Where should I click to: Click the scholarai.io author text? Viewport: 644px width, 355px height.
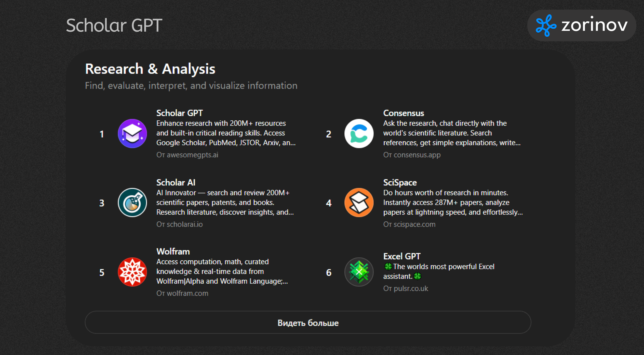180,224
